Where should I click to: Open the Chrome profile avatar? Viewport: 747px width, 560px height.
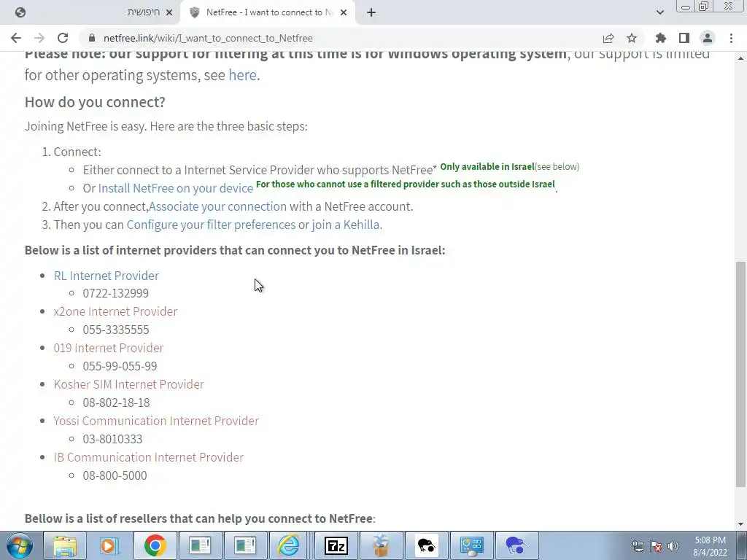(708, 38)
